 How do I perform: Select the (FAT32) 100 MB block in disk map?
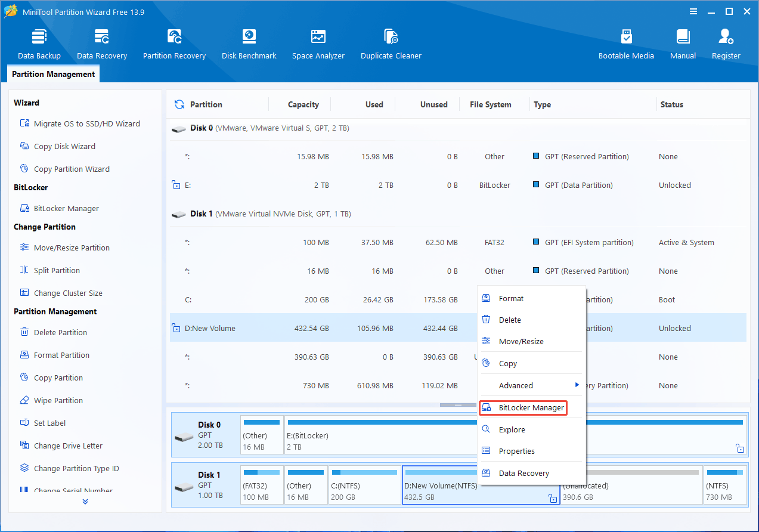pyautogui.click(x=262, y=485)
